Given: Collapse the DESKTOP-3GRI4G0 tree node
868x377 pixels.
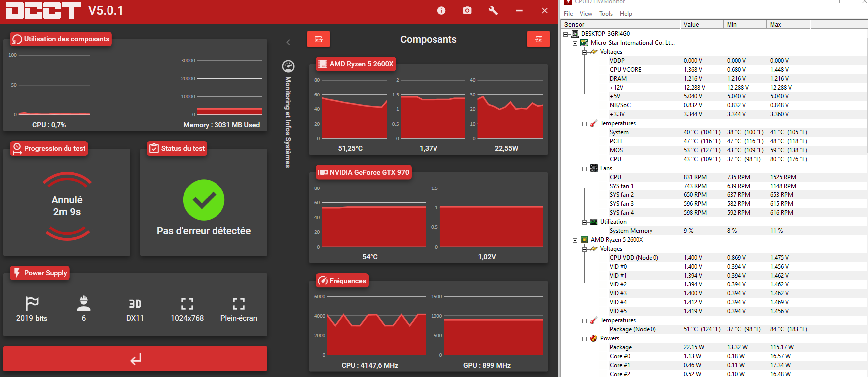Looking at the screenshot, I should pyautogui.click(x=566, y=34).
